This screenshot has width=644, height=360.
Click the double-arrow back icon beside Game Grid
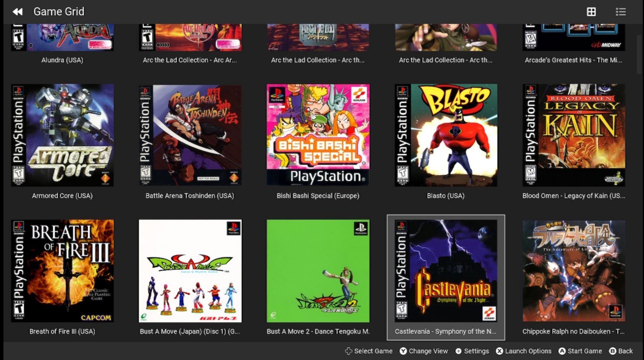point(18,12)
